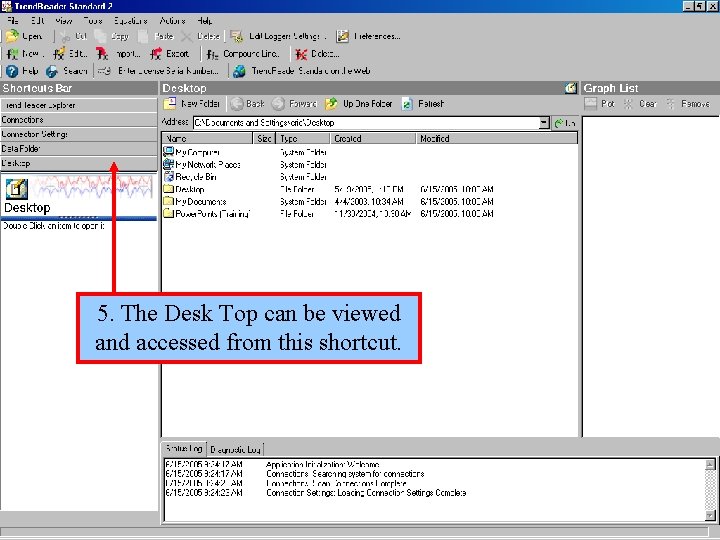Click the Cut scissors icon
The image size is (720, 540).
pos(66,36)
